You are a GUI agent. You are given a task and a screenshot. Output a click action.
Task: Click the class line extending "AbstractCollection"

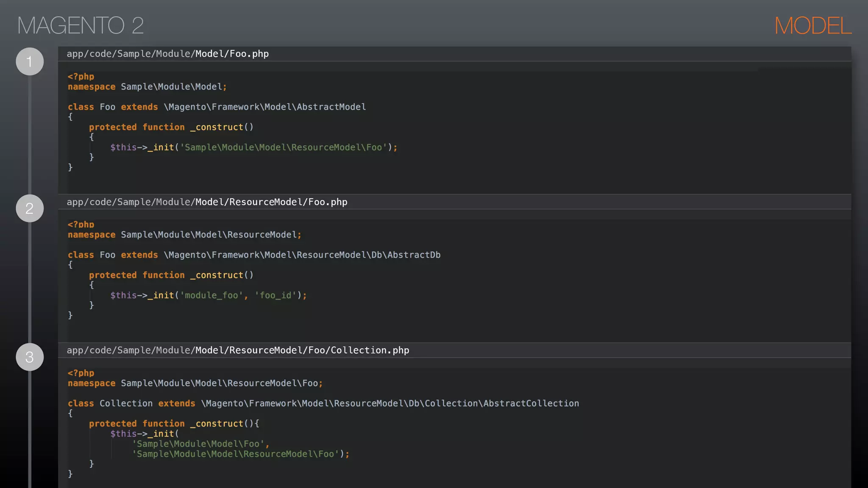[x=323, y=403]
